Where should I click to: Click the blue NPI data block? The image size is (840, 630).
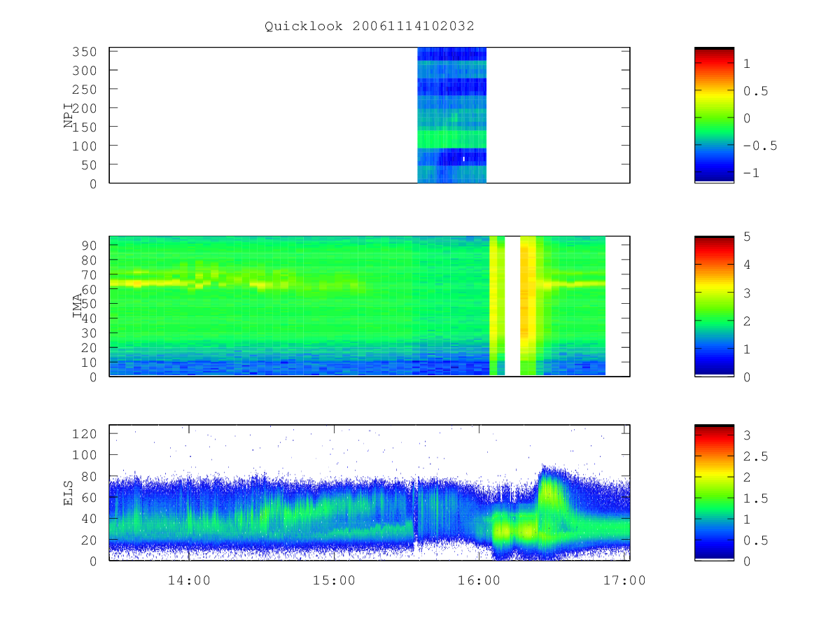point(451,115)
